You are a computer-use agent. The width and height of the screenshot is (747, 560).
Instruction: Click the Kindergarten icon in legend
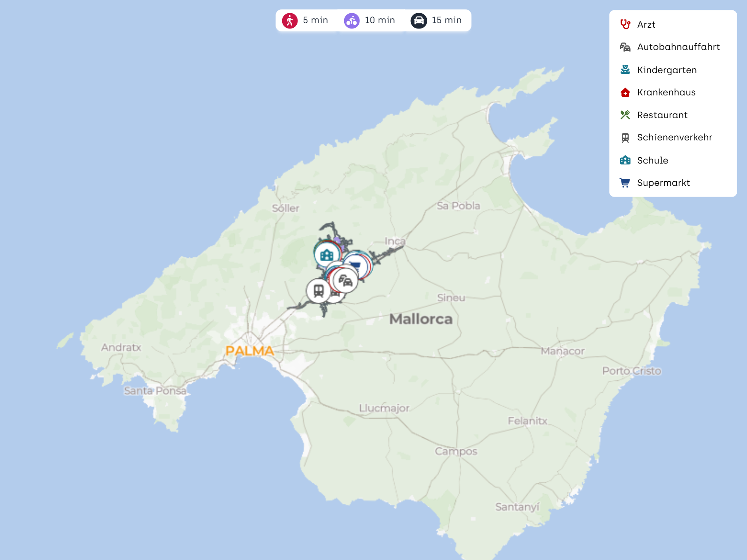coord(625,70)
